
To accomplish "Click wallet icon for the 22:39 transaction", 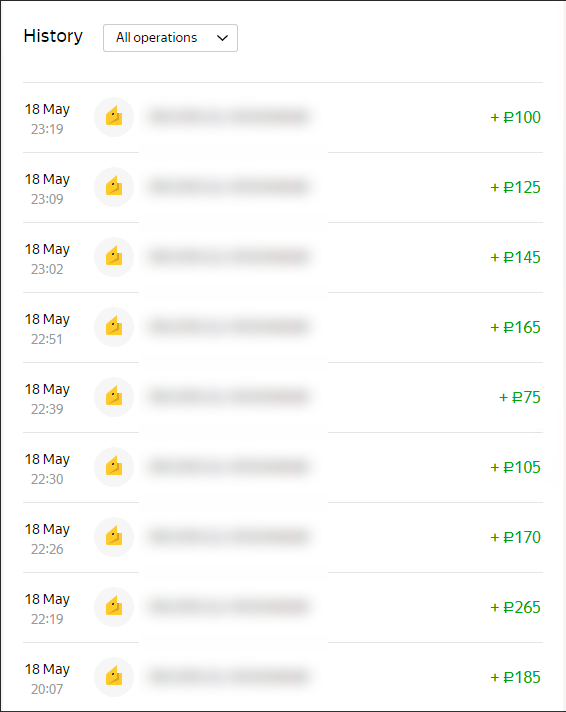I will coord(114,397).
